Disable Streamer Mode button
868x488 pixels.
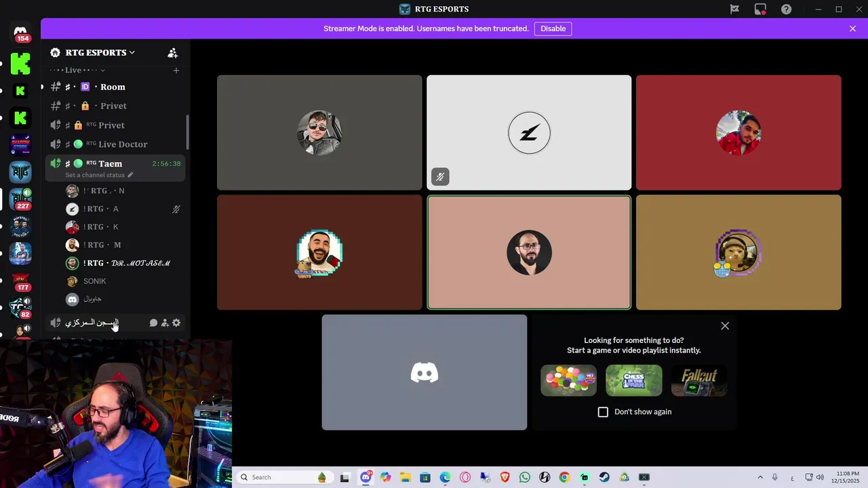click(x=553, y=28)
